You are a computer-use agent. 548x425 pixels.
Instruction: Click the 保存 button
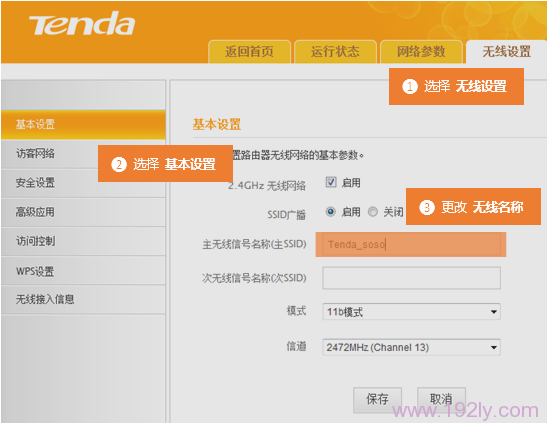377,399
